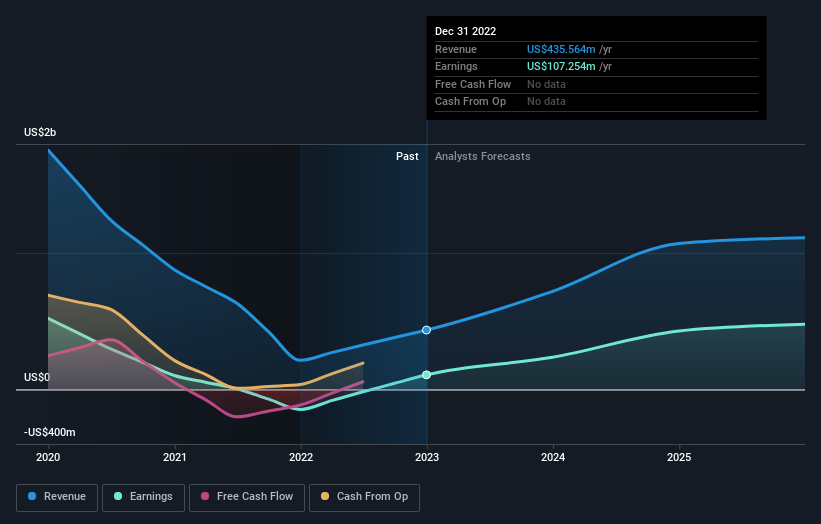Toggle the Earnings legend button
Screen dimensions: 821x524
click(x=143, y=497)
